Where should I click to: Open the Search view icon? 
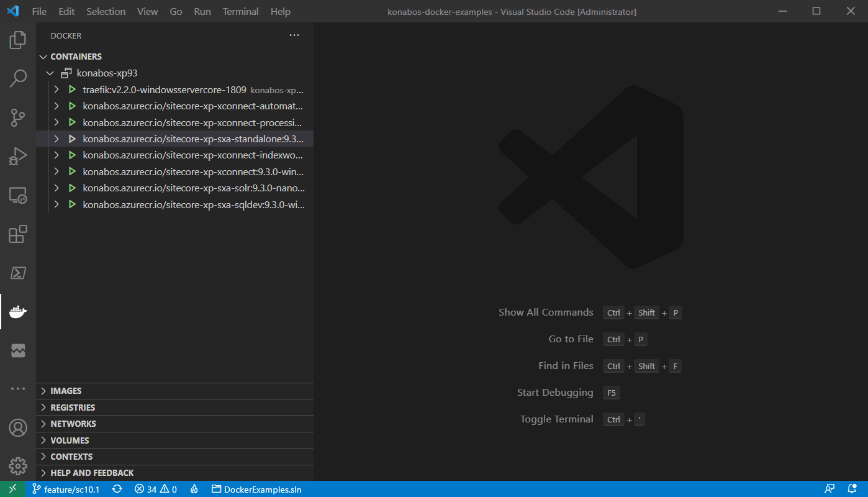(18, 78)
